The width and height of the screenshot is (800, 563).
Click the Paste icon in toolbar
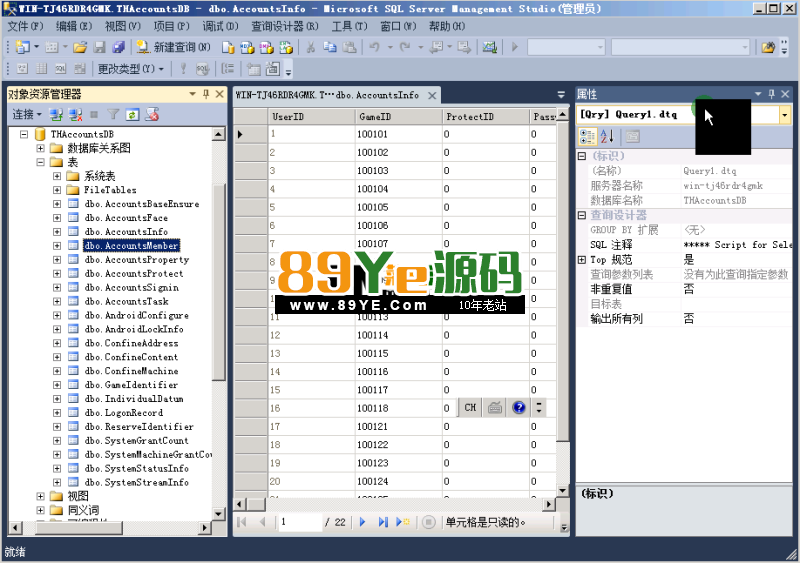click(349, 47)
